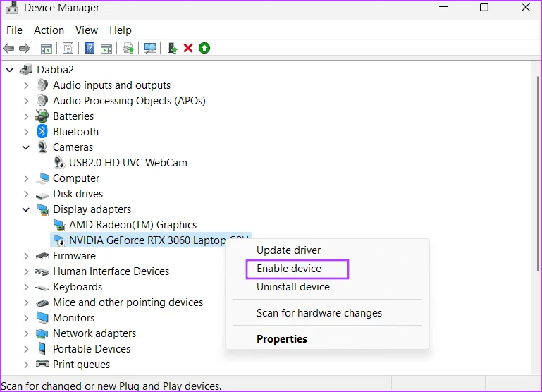Expand Audio inputs and outputs
The image size is (542, 392).
26,85
